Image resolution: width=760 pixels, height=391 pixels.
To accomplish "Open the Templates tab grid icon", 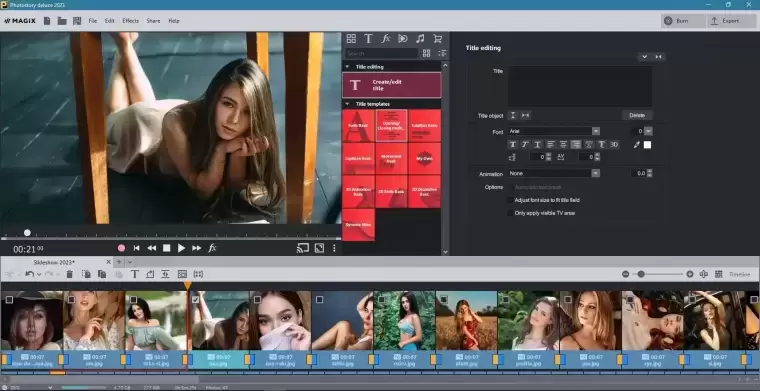I will coord(351,39).
